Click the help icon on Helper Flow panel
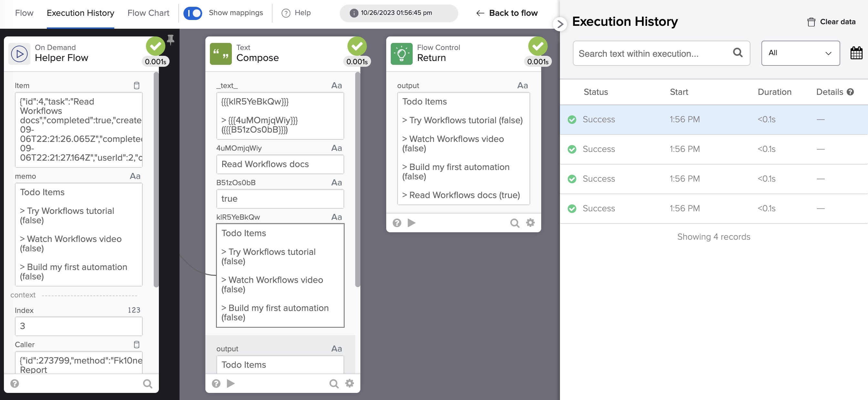The image size is (868, 400). click(x=13, y=384)
